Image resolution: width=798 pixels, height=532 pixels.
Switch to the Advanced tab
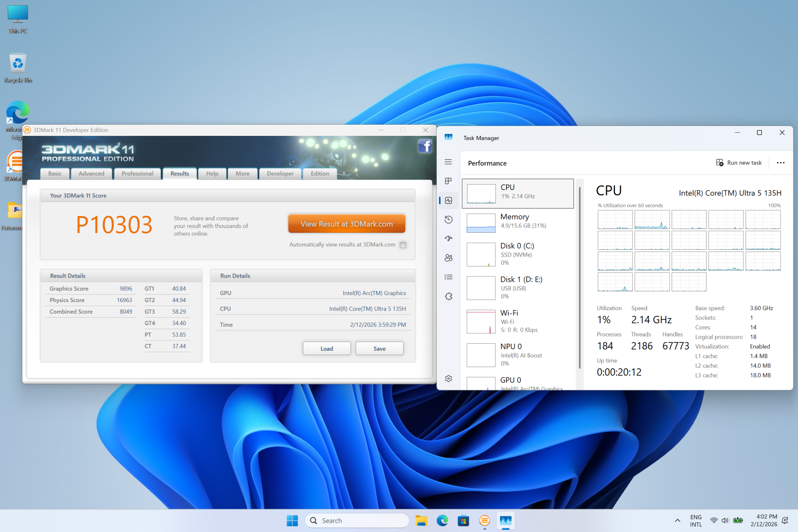tap(91, 174)
